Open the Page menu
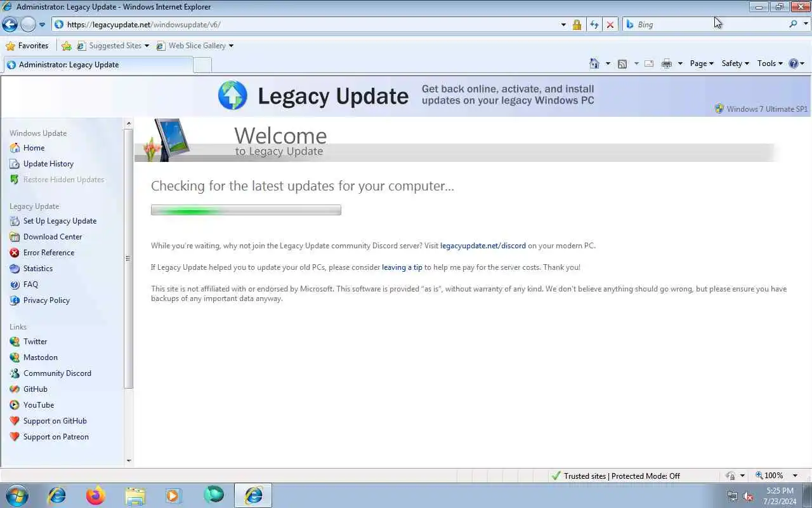Image resolution: width=812 pixels, height=508 pixels. (702, 63)
